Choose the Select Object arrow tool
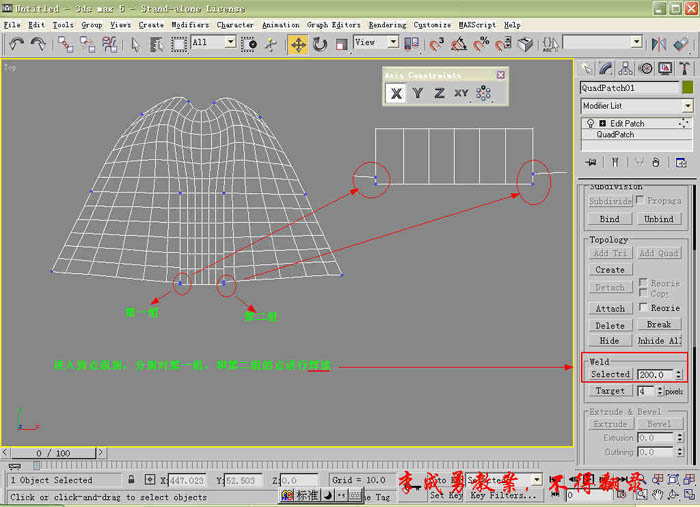The image size is (700, 507). click(135, 44)
